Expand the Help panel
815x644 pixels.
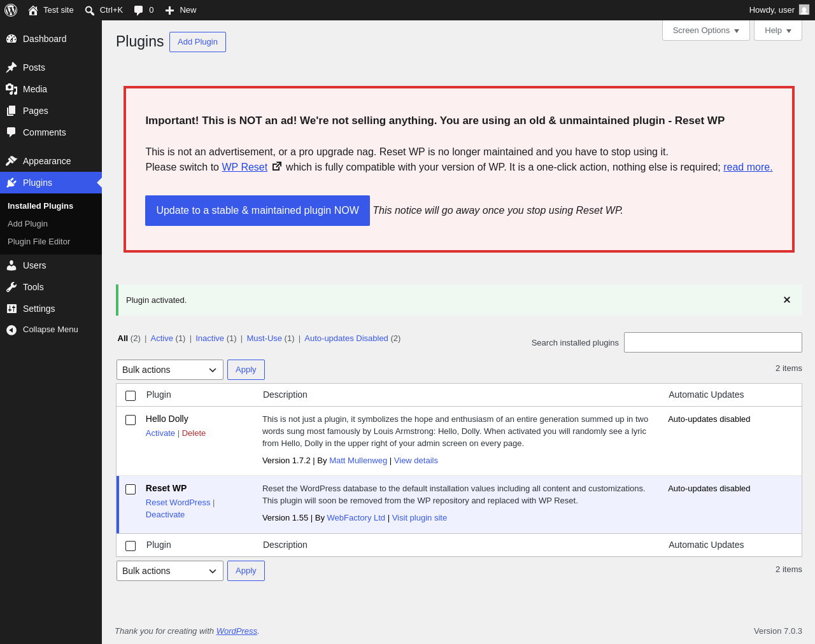tap(778, 31)
